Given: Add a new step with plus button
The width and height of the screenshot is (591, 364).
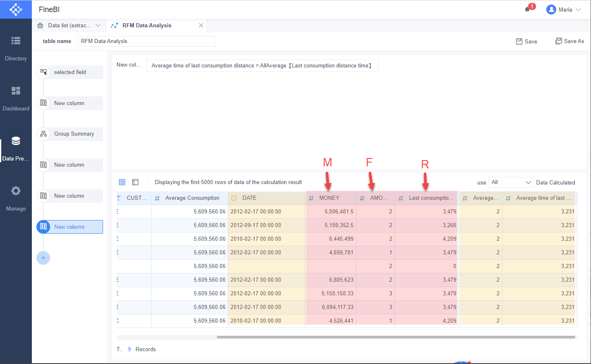Looking at the screenshot, I should click(x=43, y=258).
